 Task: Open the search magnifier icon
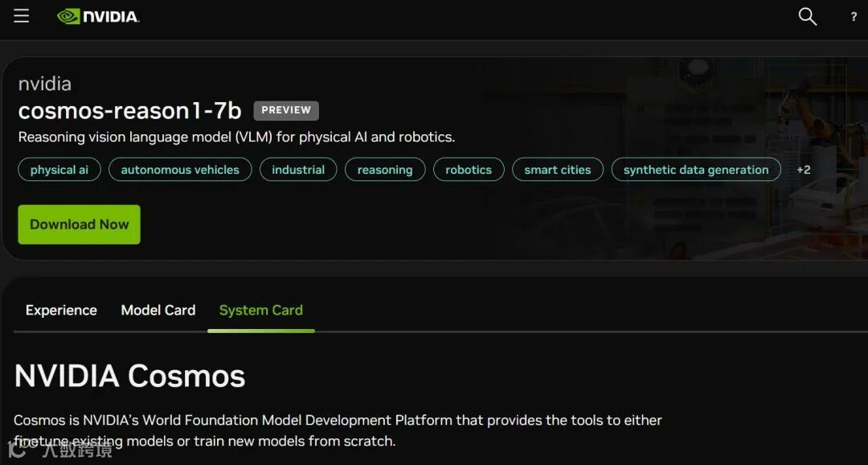pyautogui.click(x=807, y=17)
